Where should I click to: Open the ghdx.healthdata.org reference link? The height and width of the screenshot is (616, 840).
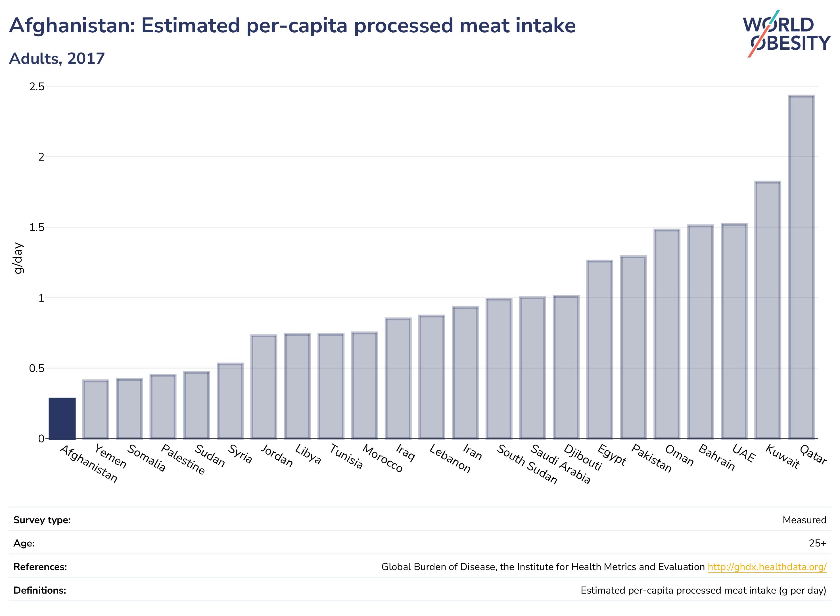(767, 567)
